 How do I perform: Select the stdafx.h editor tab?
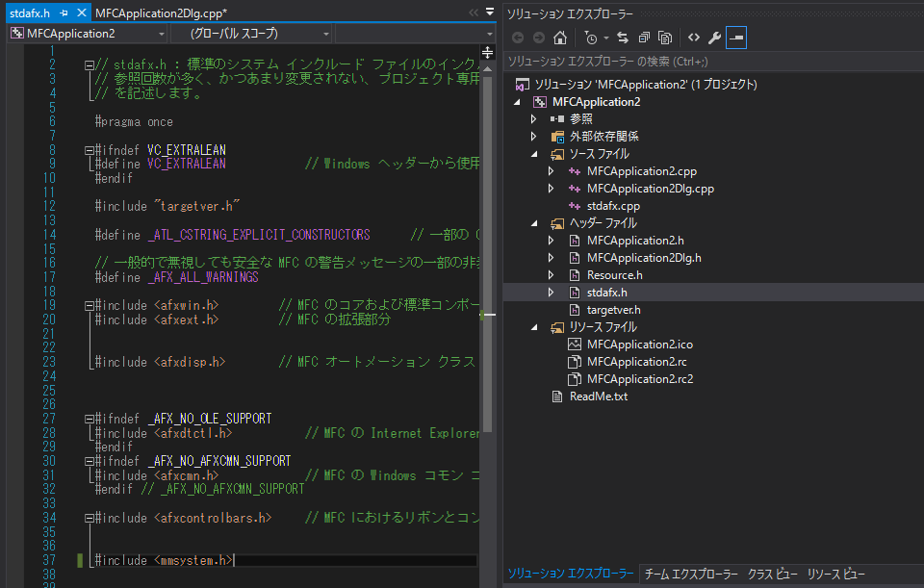point(30,13)
